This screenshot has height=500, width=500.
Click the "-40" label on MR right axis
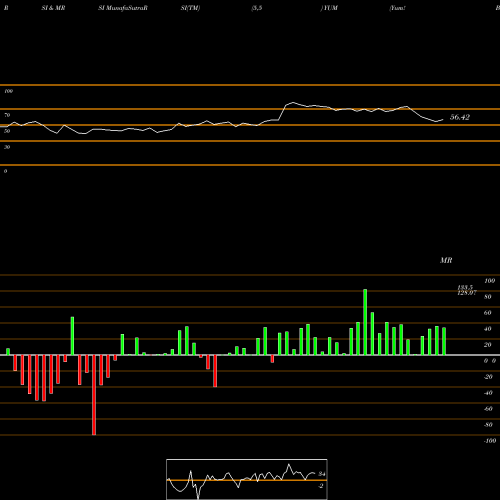(x=488, y=393)
